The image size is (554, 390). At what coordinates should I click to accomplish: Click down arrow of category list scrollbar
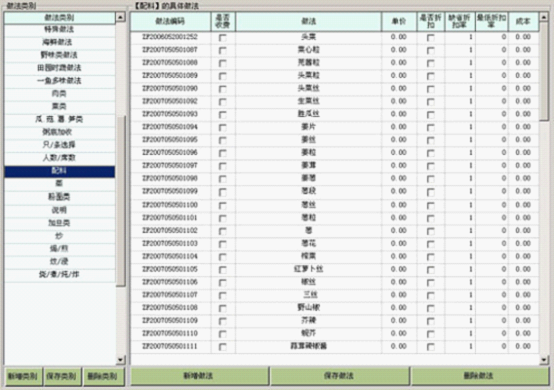click(x=120, y=360)
